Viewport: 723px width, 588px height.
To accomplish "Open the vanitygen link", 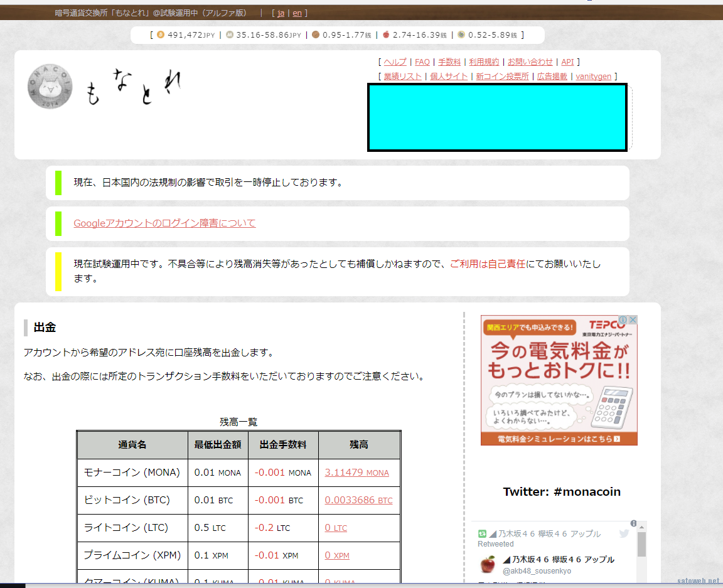I will tap(593, 77).
